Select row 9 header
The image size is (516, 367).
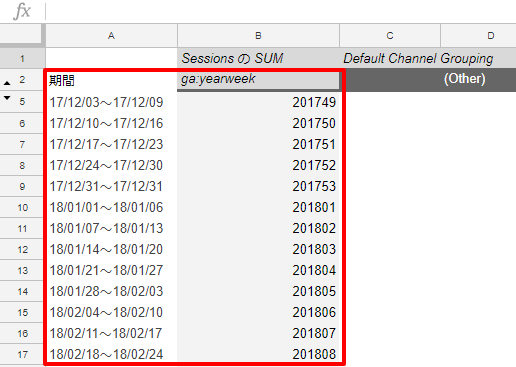click(22, 186)
